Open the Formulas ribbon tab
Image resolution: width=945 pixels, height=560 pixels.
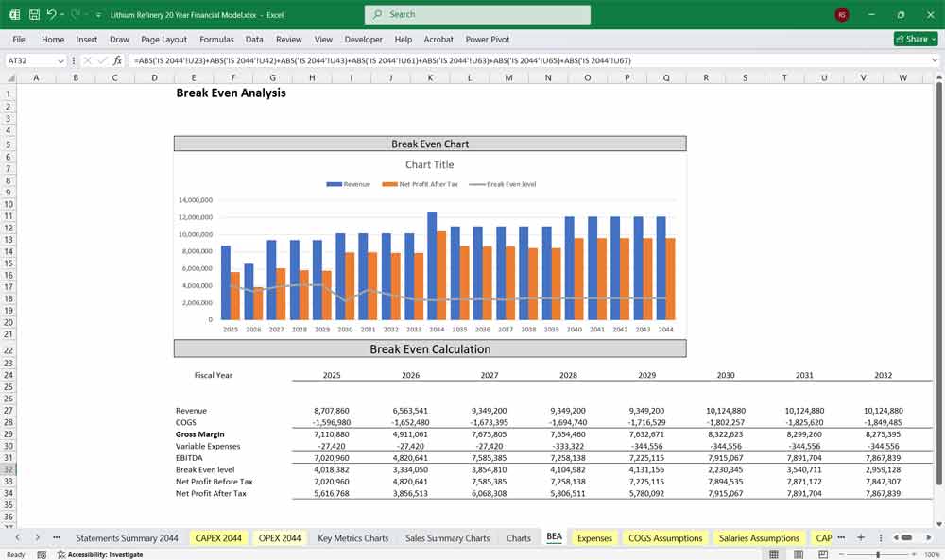(216, 40)
